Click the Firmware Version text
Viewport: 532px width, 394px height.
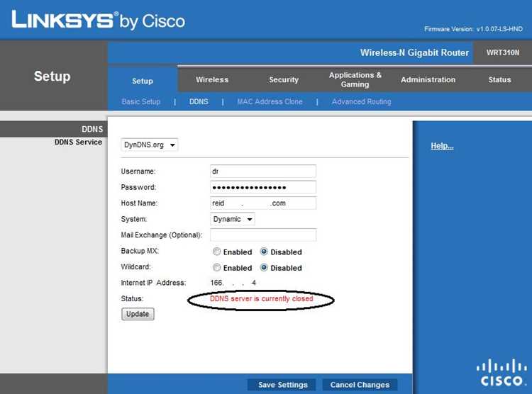pos(473,29)
